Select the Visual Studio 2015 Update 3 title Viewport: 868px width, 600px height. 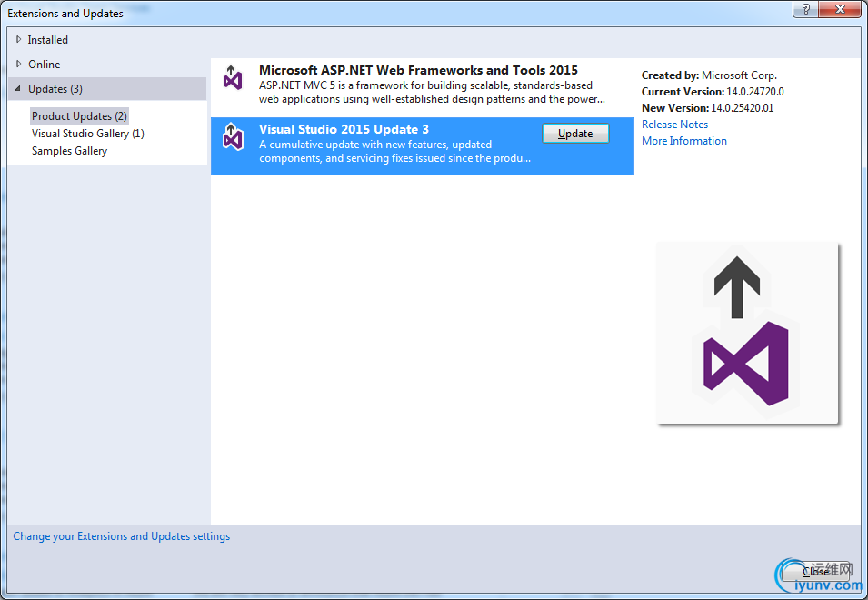(x=344, y=129)
